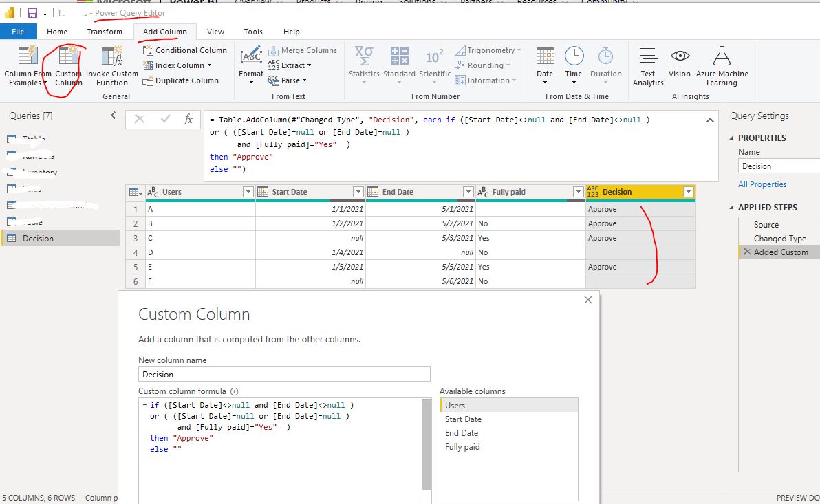Open Trigonometry dropdown
Viewport: 820px width, 504px height.
519,50
